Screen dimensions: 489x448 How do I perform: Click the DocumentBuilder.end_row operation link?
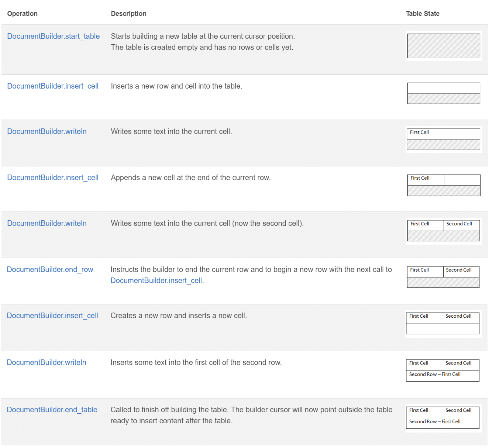pos(50,269)
